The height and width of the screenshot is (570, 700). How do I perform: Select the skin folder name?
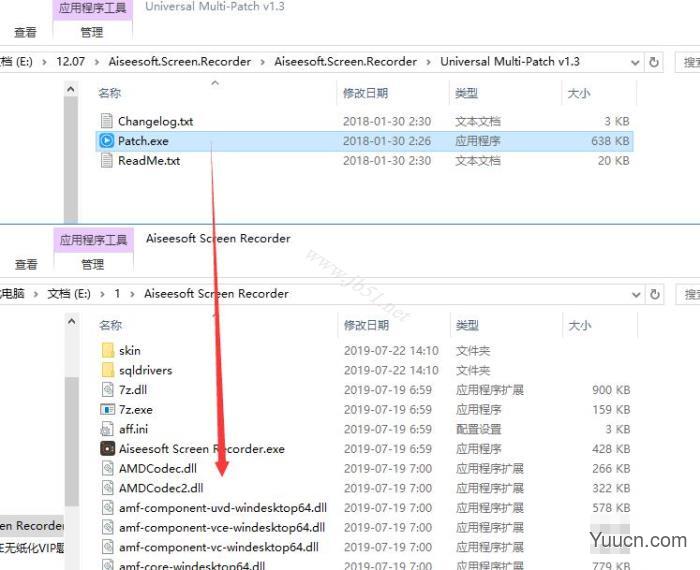[x=130, y=351]
